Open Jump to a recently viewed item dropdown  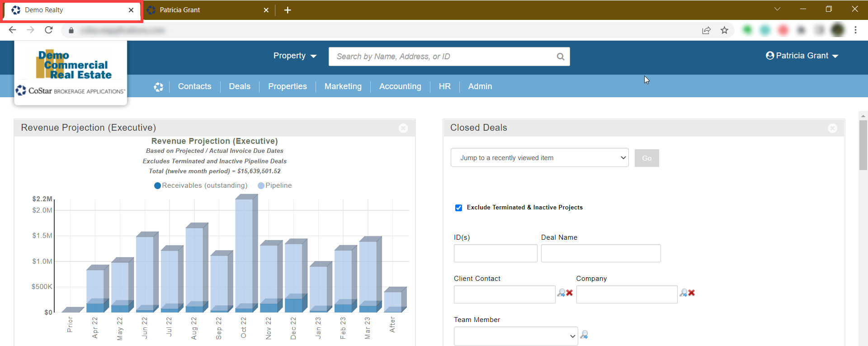pos(539,158)
